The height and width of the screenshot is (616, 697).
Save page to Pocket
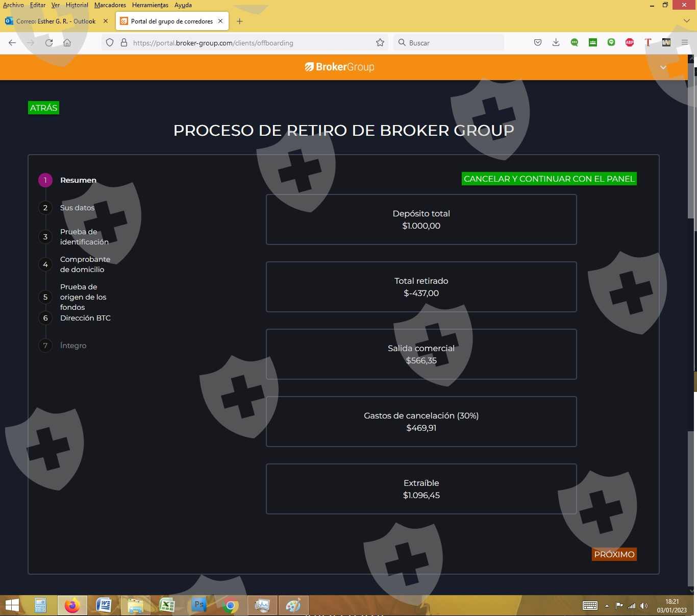538,43
